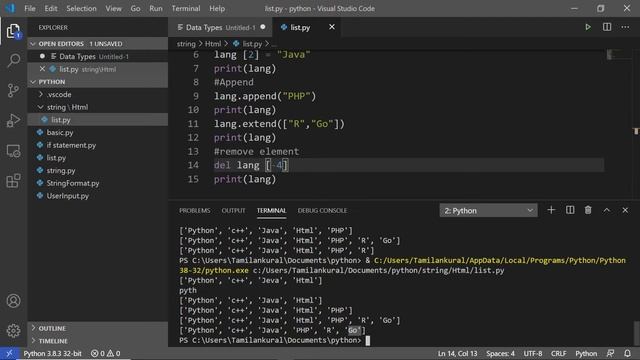Change encoding via UTF-8
The height and width of the screenshot is (360, 640).
533,353
